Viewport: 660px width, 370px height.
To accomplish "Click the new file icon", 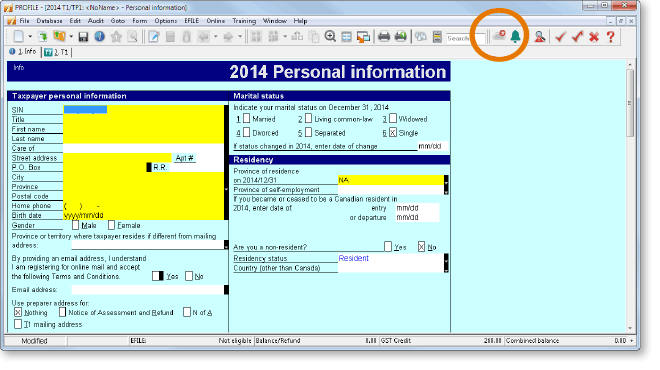I will pyautogui.click(x=19, y=37).
